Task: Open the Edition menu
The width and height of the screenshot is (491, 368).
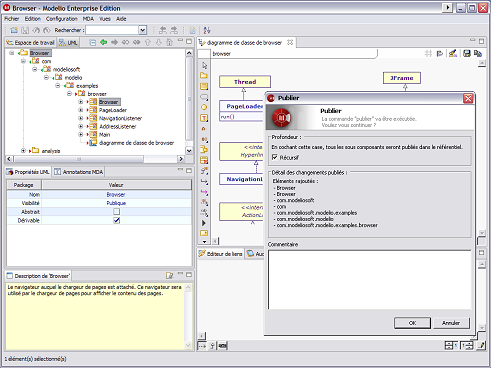Action: (33, 19)
